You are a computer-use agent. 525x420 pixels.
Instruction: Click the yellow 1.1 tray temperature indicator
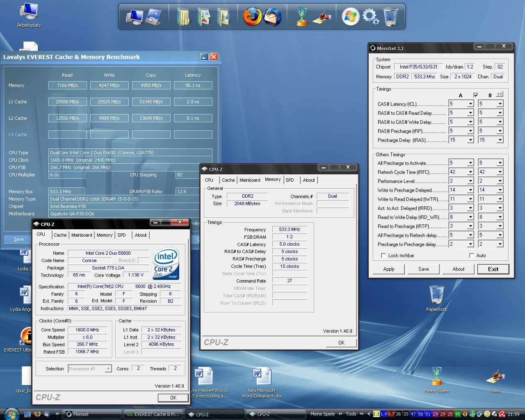coord(376,414)
